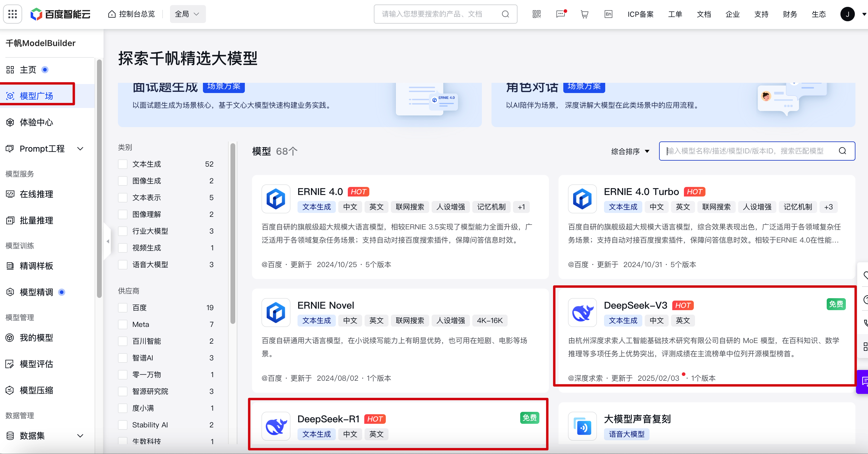
Task: Check the 图像生成 category filter
Action: [x=123, y=181]
